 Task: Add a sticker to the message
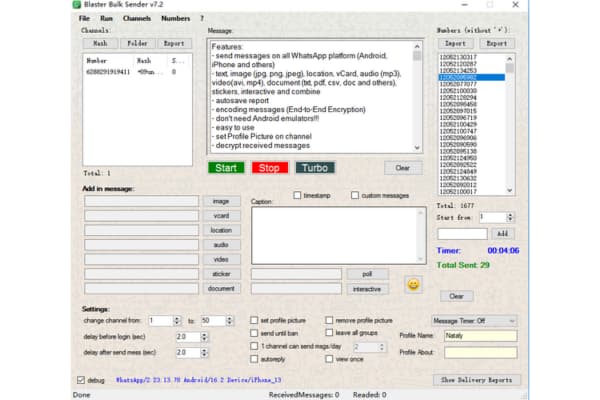[x=222, y=273]
